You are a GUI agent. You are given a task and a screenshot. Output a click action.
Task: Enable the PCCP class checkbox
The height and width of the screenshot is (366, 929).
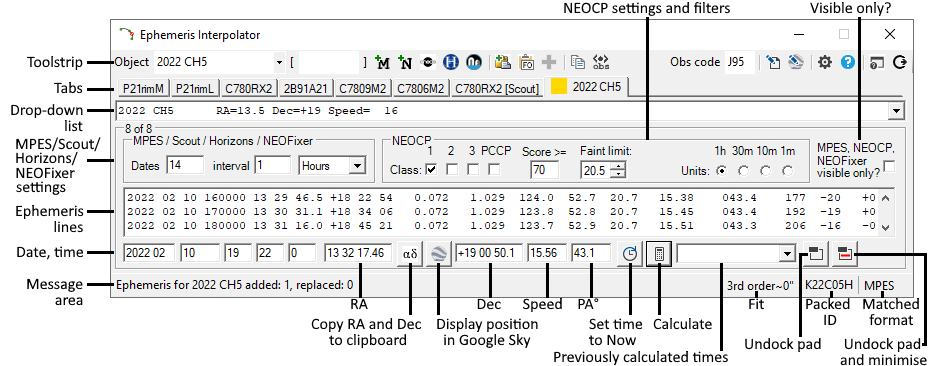pos(493,170)
